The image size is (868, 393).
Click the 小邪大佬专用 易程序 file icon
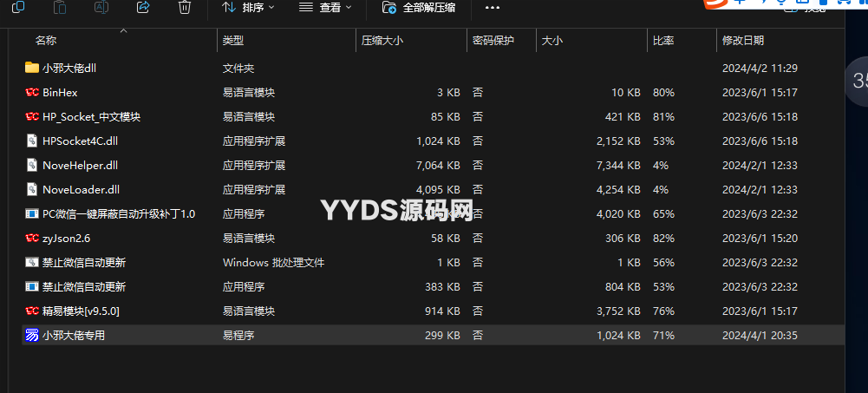[x=32, y=335]
